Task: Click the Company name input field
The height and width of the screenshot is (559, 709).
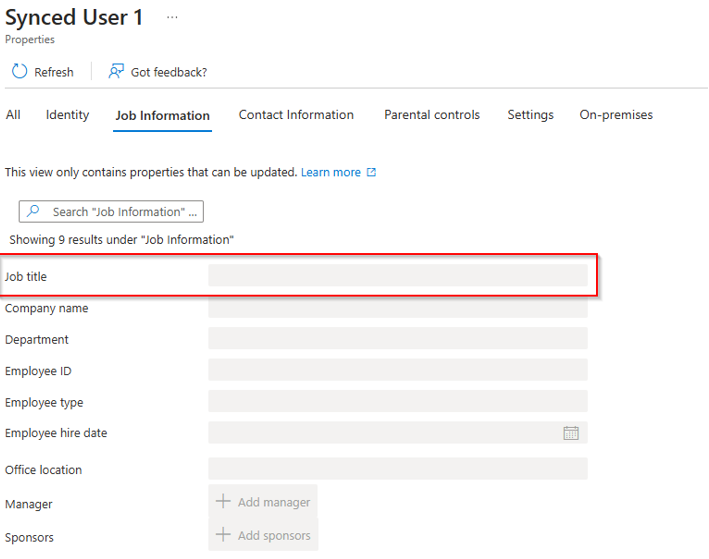Action: point(397,308)
